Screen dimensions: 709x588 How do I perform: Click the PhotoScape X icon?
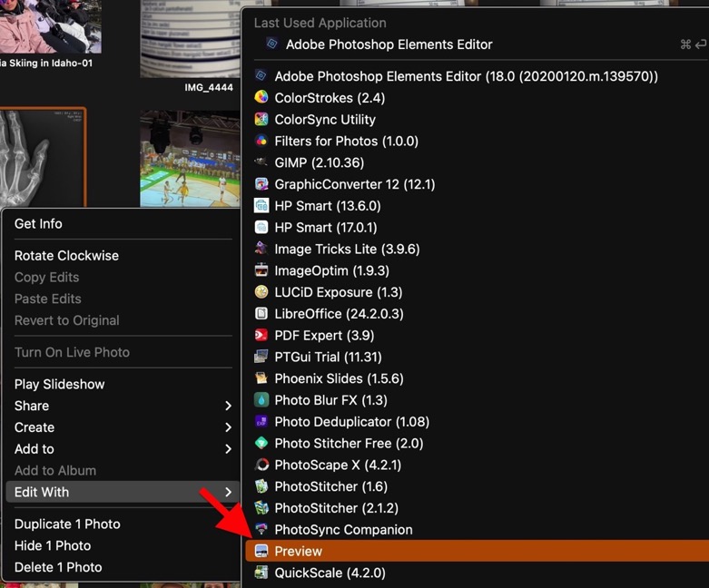(x=261, y=465)
